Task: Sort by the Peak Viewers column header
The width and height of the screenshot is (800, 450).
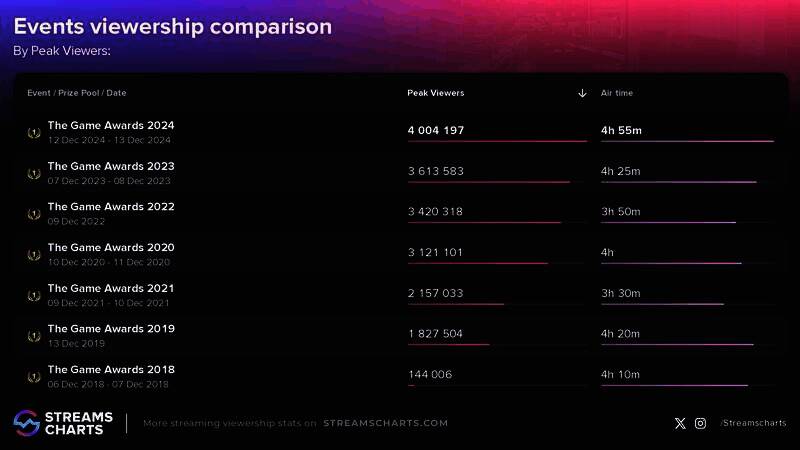Action: [436, 93]
